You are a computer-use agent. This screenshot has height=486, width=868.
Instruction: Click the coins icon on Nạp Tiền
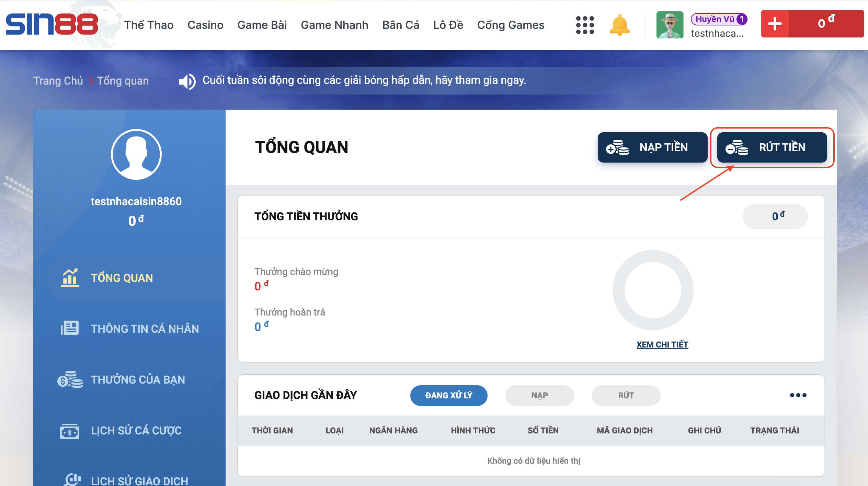617,147
